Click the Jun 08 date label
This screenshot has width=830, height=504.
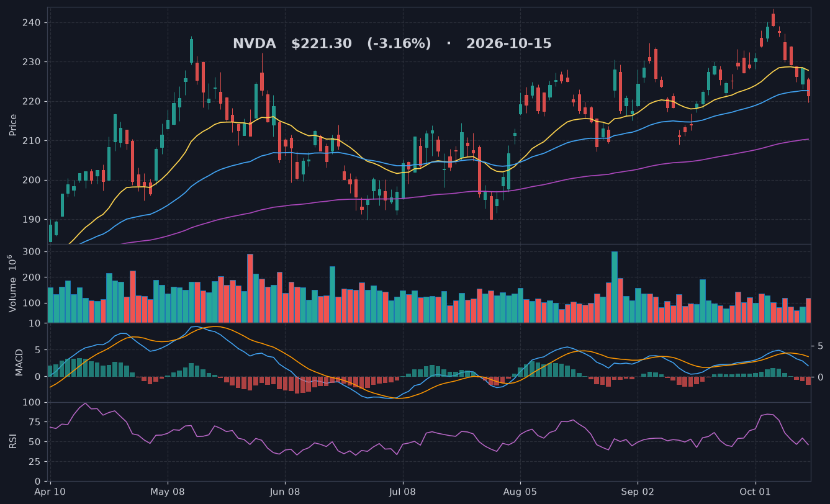click(285, 492)
